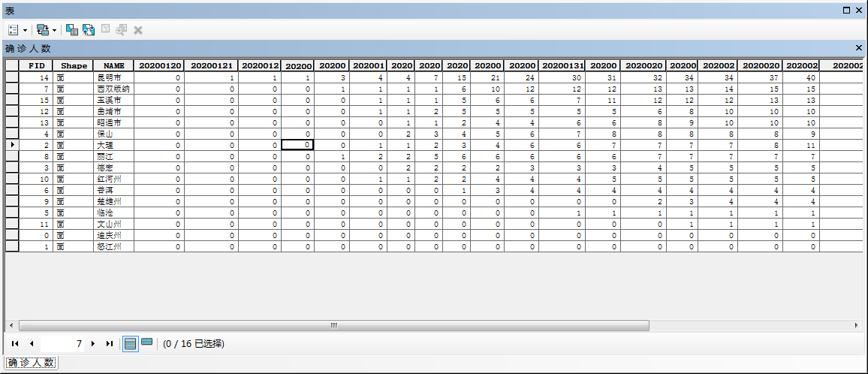Open the Related Tables dropdown
Screen dimensions: 868x374
coord(46,30)
